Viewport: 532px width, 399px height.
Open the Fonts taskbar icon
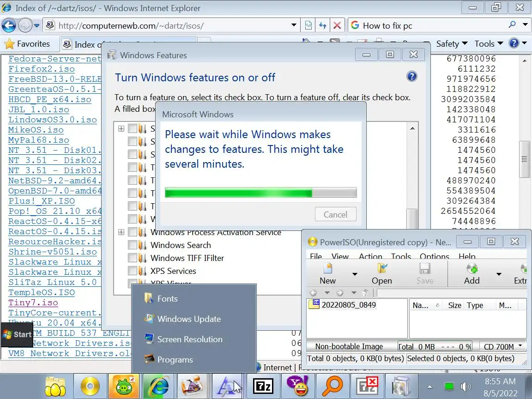(227, 386)
